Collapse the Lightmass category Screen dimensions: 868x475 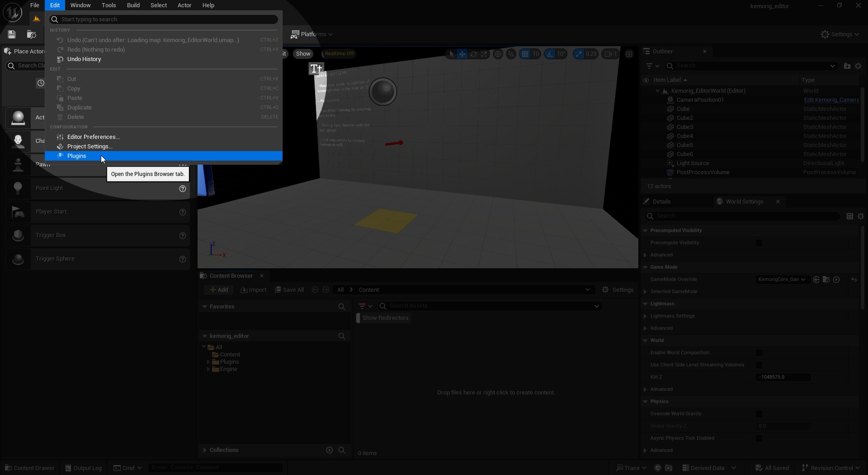click(x=645, y=304)
